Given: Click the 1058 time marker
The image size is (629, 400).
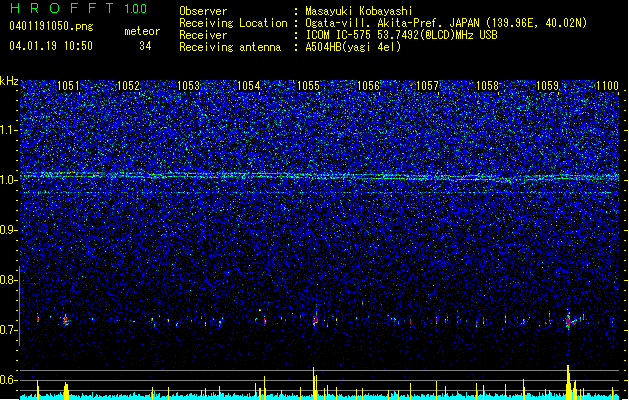Looking at the screenshot, I should 487,86.
